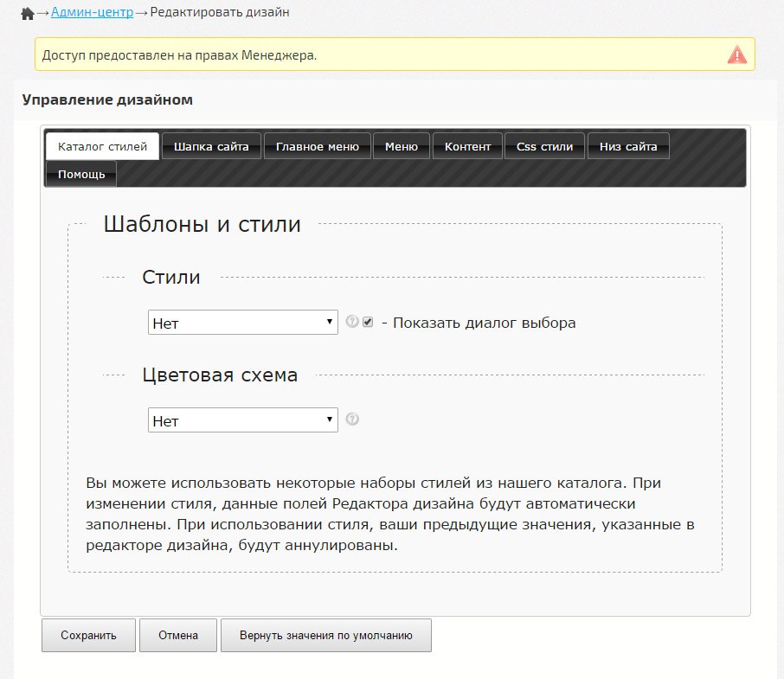Click the yellow Менеджера access notice text
Image resolution: width=784 pixels, height=679 pixels.
pyautogui.click(x=177, y=55)
